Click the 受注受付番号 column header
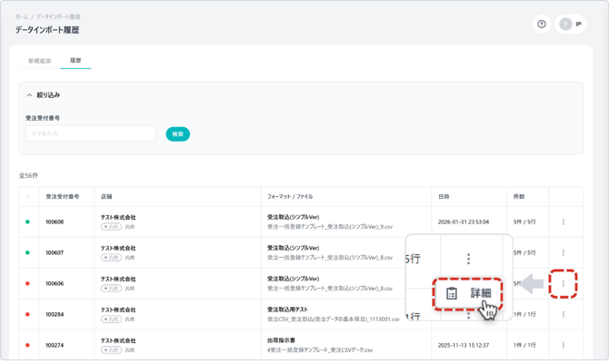609x364 pixels. pyautogui.click(x=63, y=197)
